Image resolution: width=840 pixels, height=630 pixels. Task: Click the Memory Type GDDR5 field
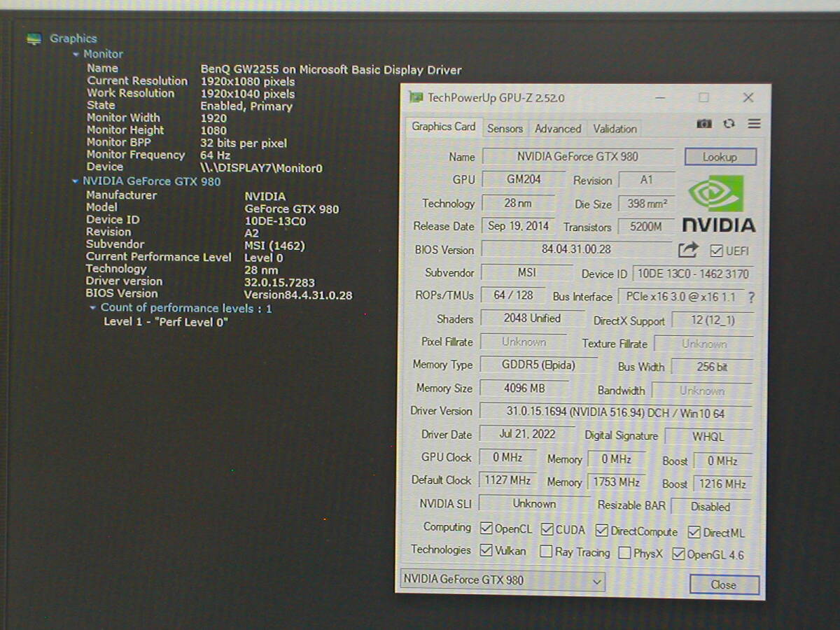pyautogui.click(x=539, y=365)
